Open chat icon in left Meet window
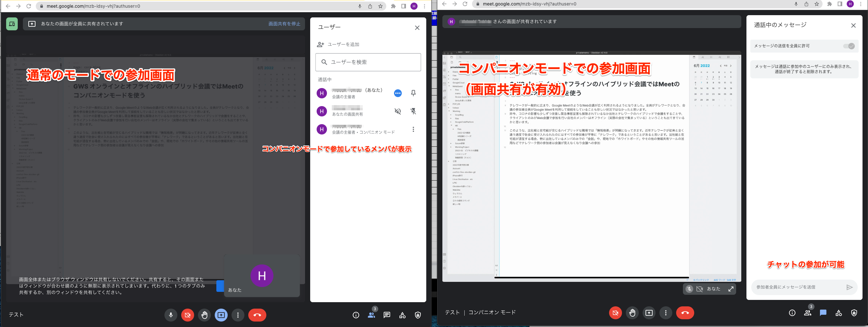This screenshot has width=868, height=327. tap(387, 315)
